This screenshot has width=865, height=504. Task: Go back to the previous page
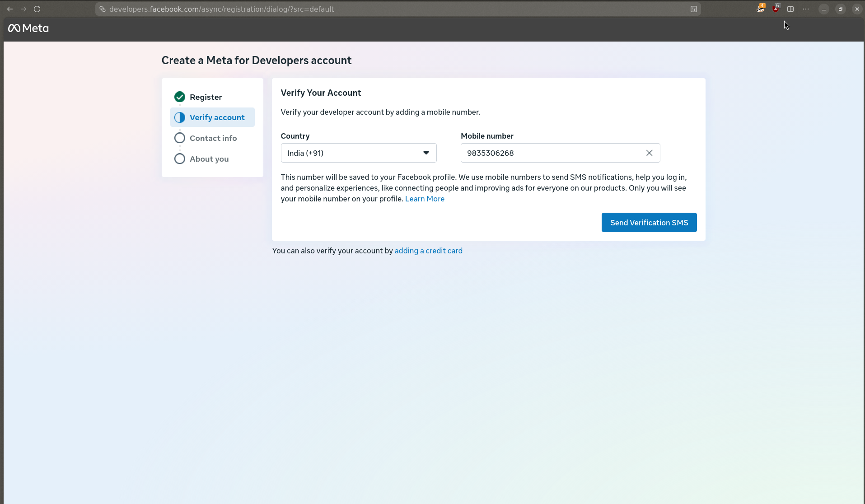pos(10,9)
